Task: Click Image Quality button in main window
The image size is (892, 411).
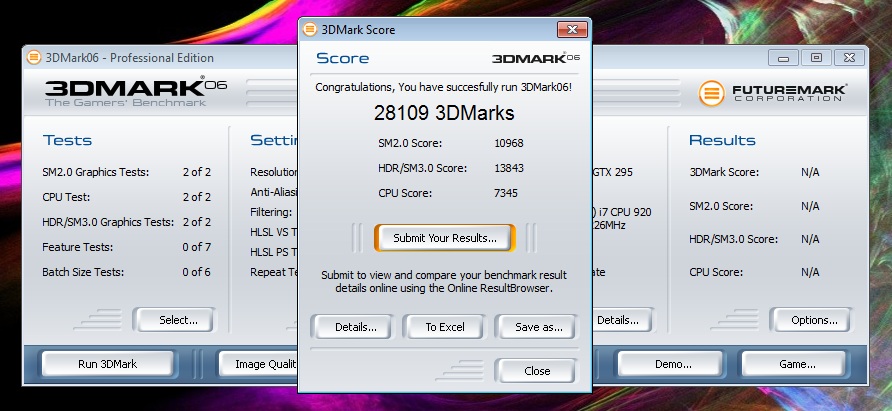Action: click(x=259, y=364)
